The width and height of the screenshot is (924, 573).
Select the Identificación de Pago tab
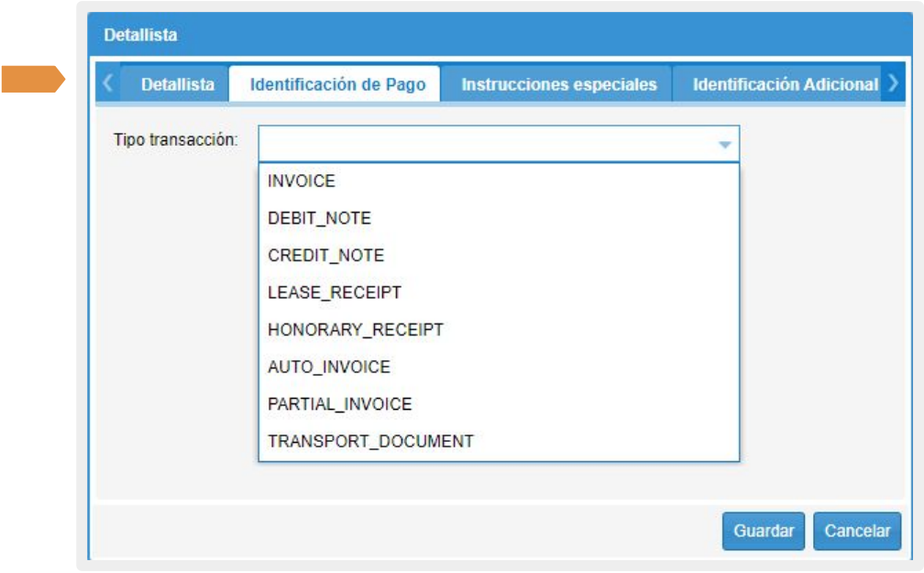click(337, 84)
